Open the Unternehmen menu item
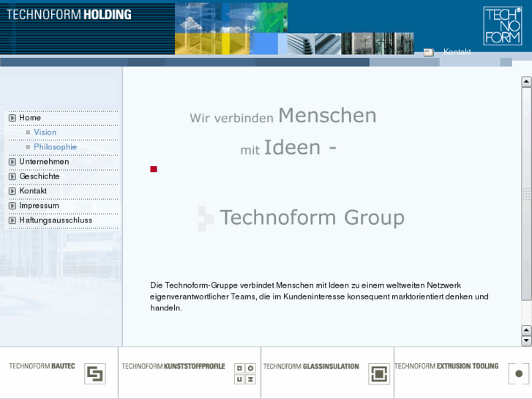The width and height of the screenshot is (532, 399). (44, 161)
